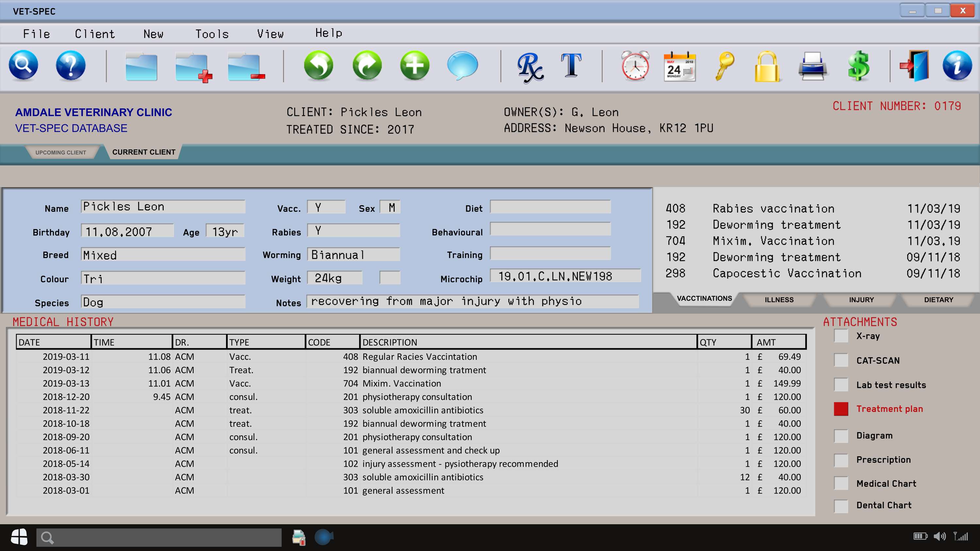Open the blue info icon
The height and width of the screenshot is (551, 980).
pyautogui.click(x=957, y=65)
